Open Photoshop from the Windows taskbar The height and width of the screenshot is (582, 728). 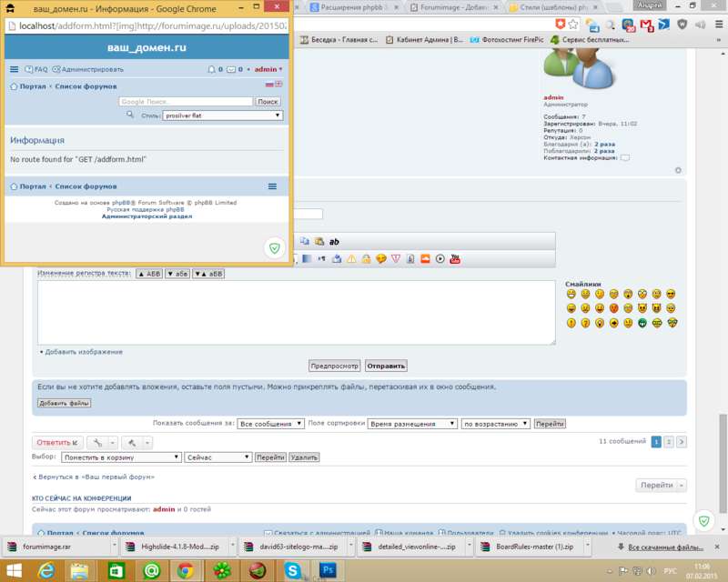(x=328, y=570)
